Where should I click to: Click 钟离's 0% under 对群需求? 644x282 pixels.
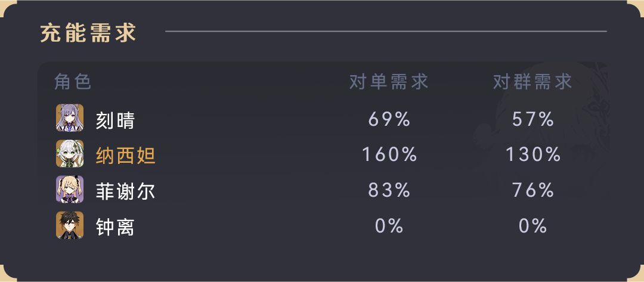[533, 226]
